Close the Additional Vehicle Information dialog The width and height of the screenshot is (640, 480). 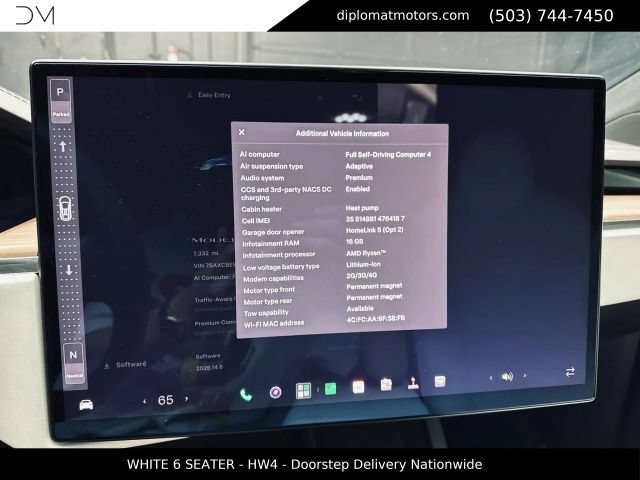(x=242, y=132)
